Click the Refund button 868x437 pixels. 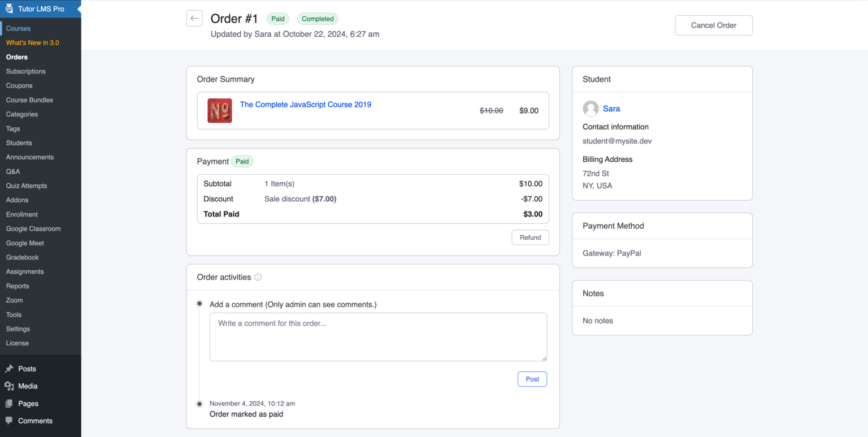click(x=530, y=237)
